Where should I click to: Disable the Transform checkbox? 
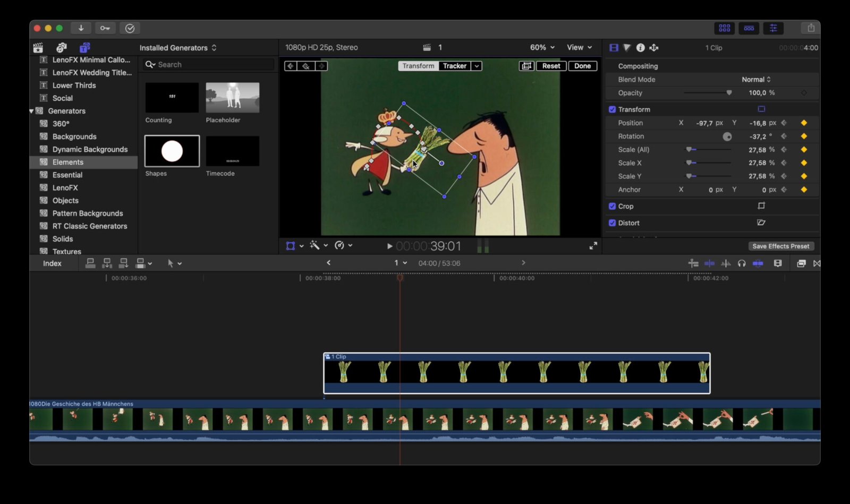612,109
